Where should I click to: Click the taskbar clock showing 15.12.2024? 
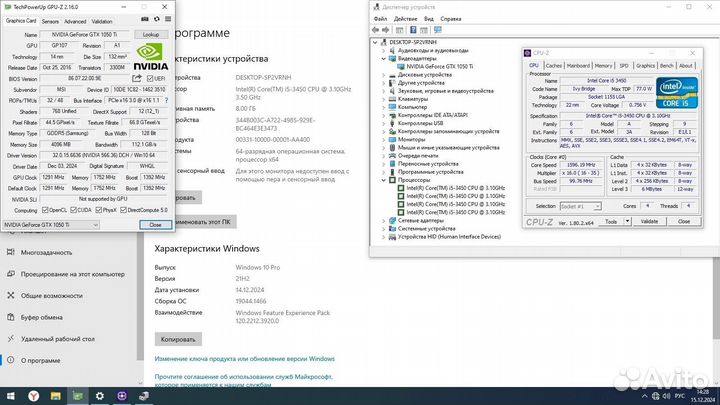pos(703,396)
